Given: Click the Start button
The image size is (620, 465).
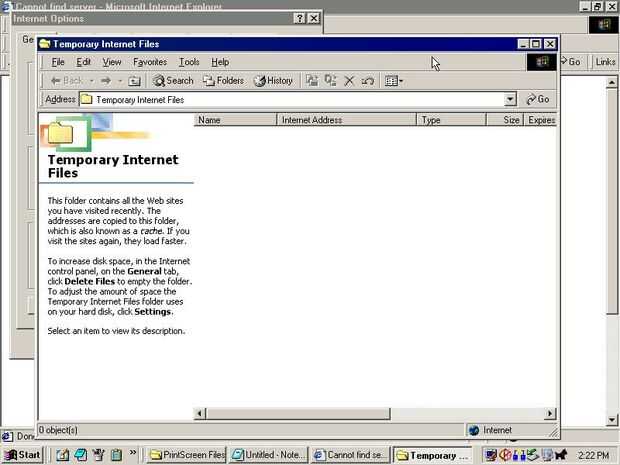Looking at the screenshot, I should point(23,455).
